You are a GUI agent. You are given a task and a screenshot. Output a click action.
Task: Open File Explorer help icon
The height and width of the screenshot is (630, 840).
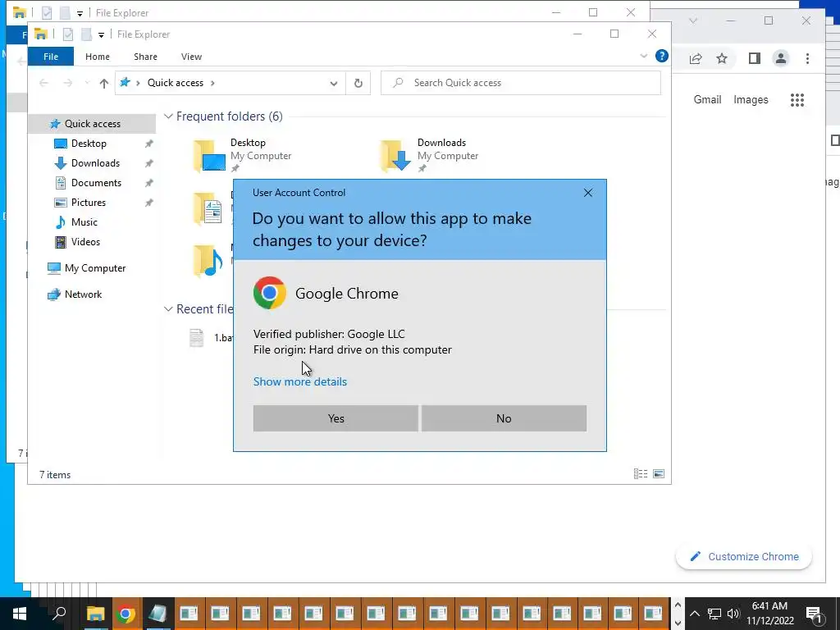[x=662, y=56]
